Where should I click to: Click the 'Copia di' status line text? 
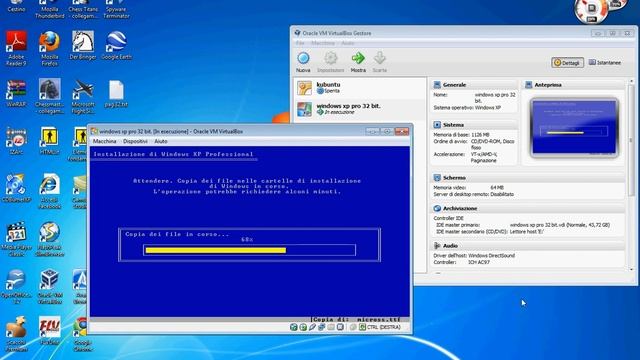pyautogui.click(x=355, y=320)
